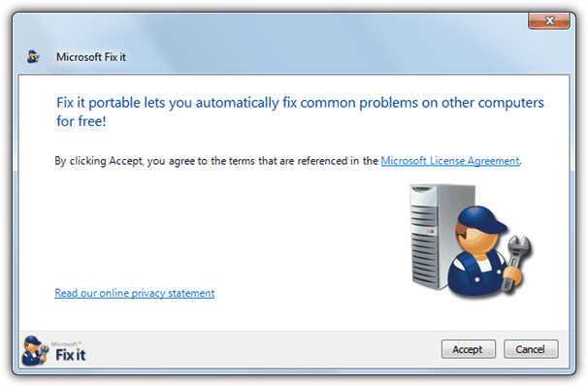Click the Accept button
The width and height of the screenshot is (588, 386).
469,349
